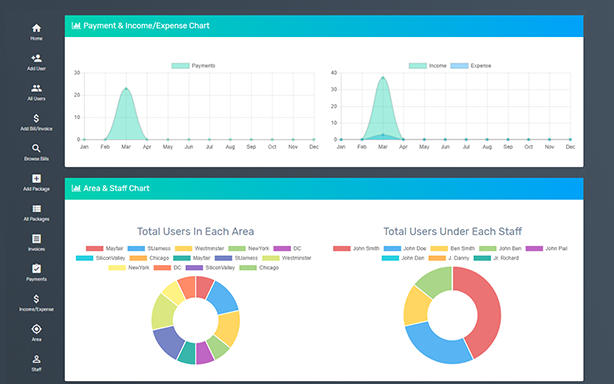
Task: Click the light green Chicago legend entry
Action: click(259, 268)
